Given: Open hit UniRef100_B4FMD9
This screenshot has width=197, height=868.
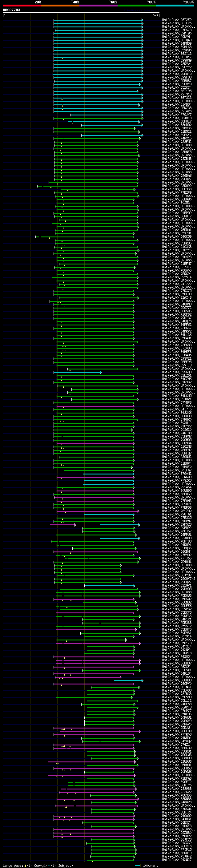Looking at the screenshot, I should click(177, 43).
